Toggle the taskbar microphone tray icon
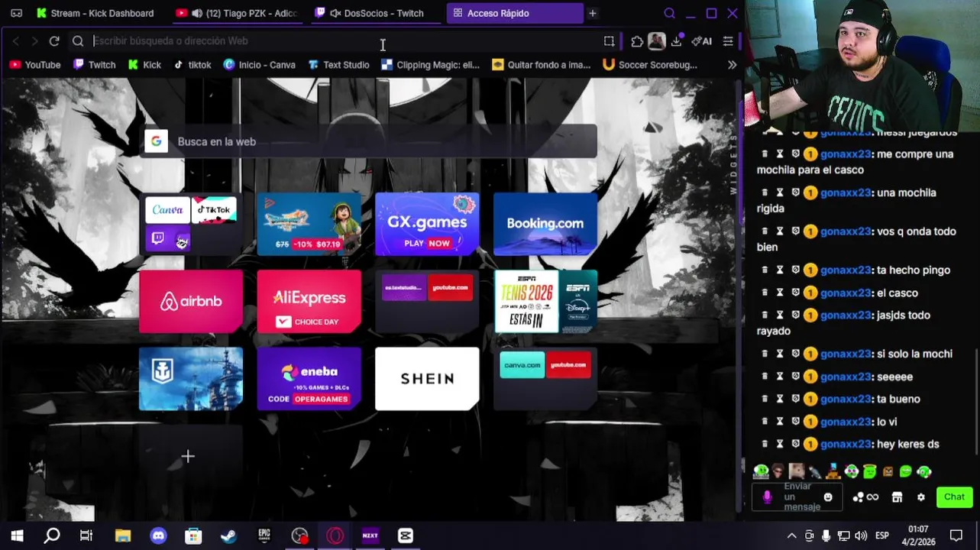 point(826,536)
